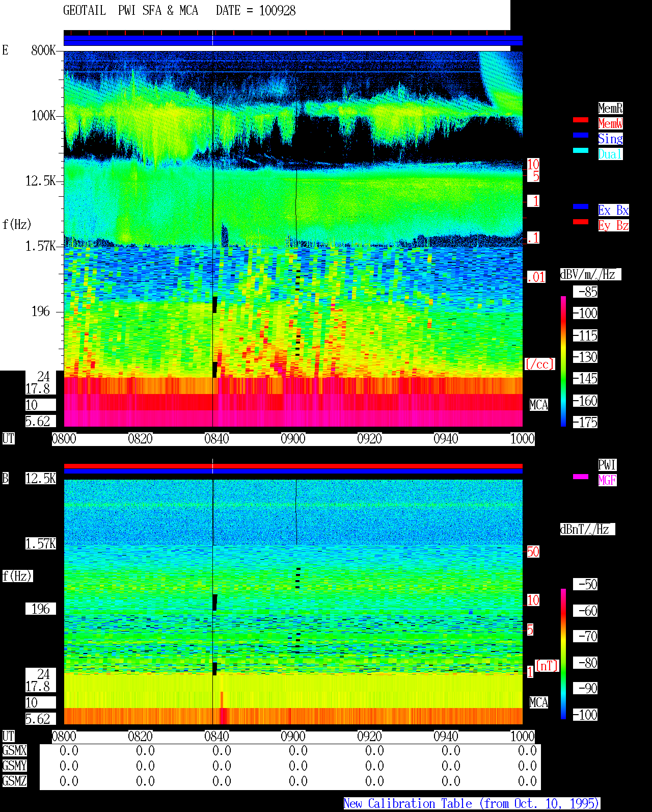Click the upper MCA label beside electric panel
The width and height of the screenshot is (652, 812).
[539, 405]
